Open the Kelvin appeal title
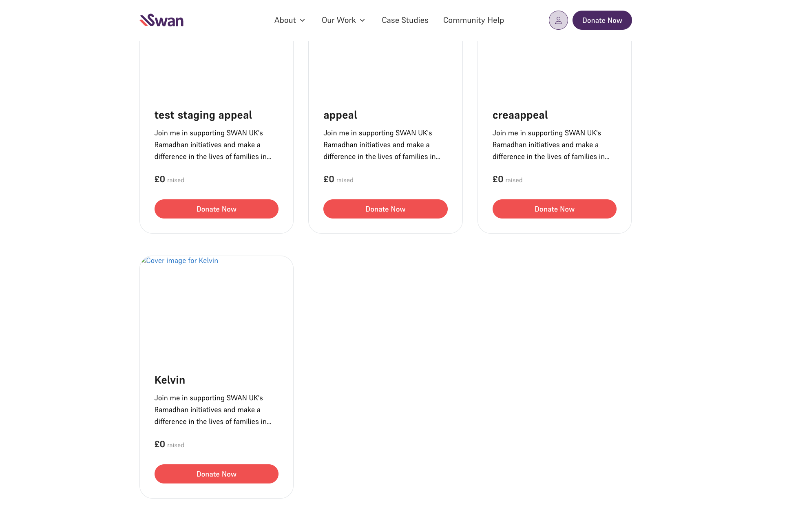Image resolution: width=787 pixels, height=532 pixels. (170, 380)
